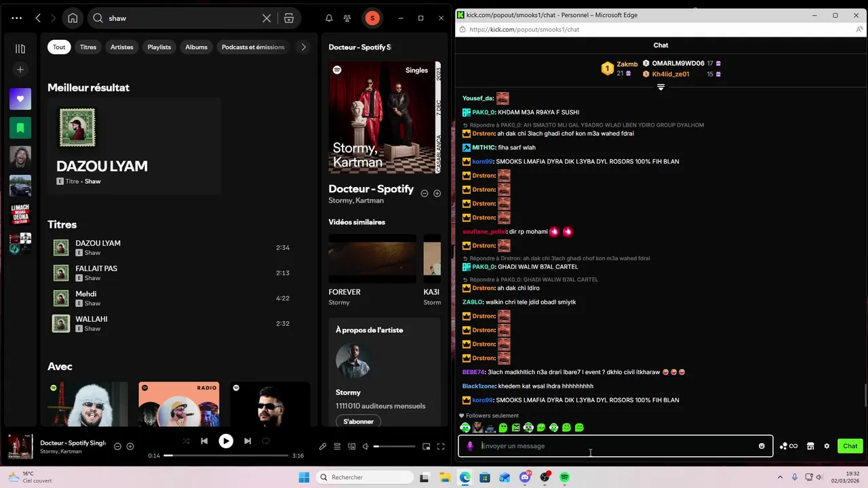Open Kick channel points infinity icon
This screenshot has width=868, height=488.
[789, 446]
